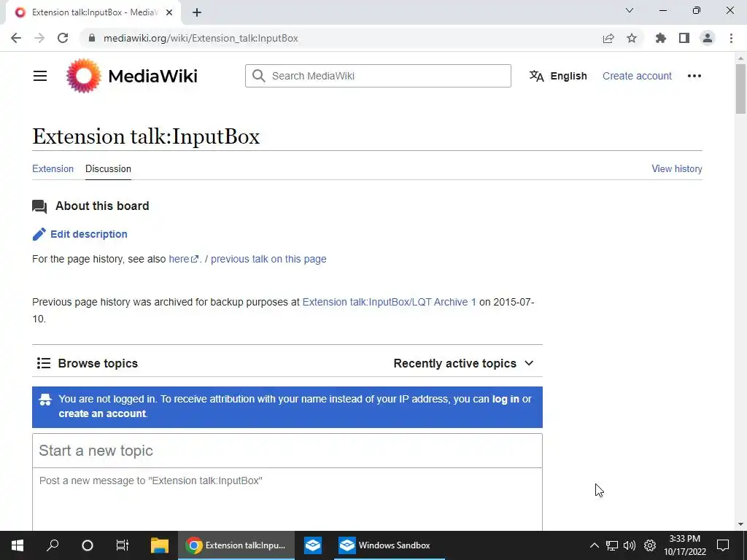Screen dimensions: 747x560
Task: Open the Chrome three-dot menu
Action: pos(731,38)
